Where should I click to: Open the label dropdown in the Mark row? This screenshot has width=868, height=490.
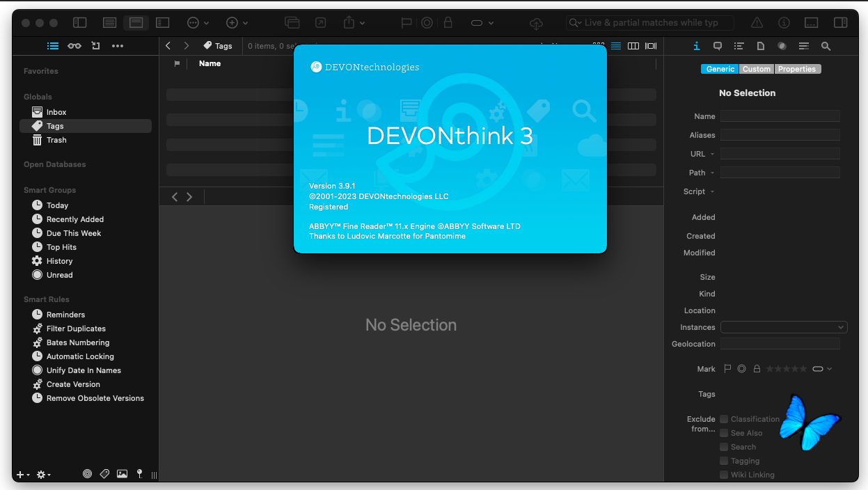point(822,369)
